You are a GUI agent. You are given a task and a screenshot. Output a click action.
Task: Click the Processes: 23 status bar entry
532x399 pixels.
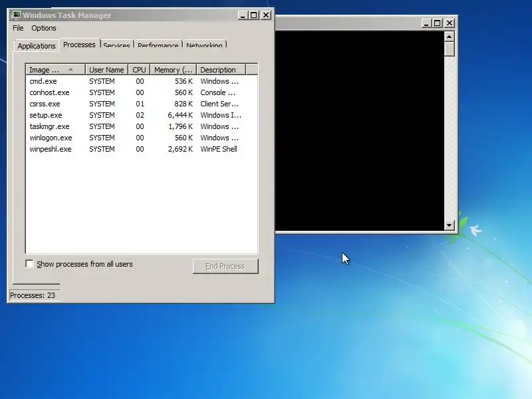(x=33, y=295)
